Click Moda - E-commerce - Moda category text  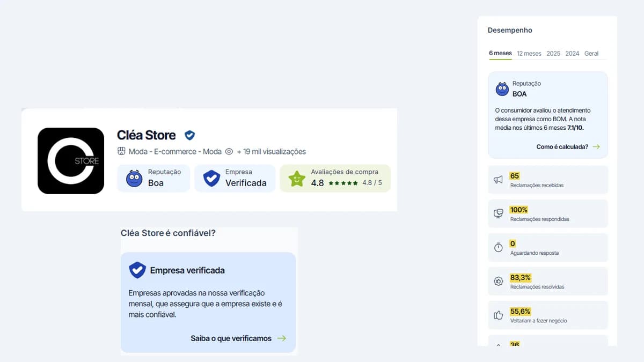pyautogui.click(x=175, y=152)
